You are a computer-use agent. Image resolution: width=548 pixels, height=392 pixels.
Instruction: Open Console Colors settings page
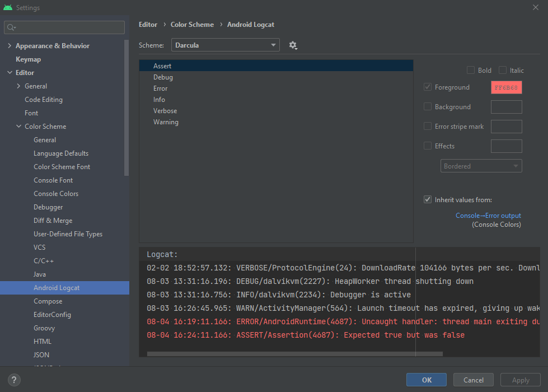(56, 194)
